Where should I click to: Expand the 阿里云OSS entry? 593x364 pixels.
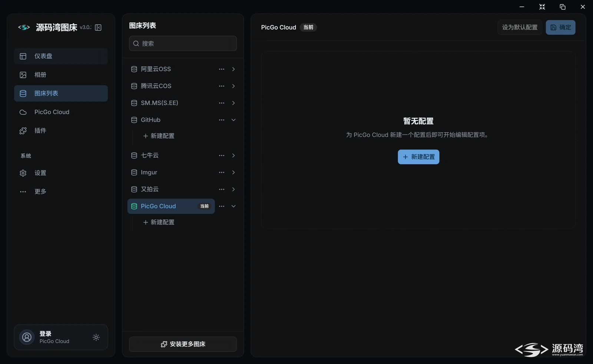coord(233,69)
